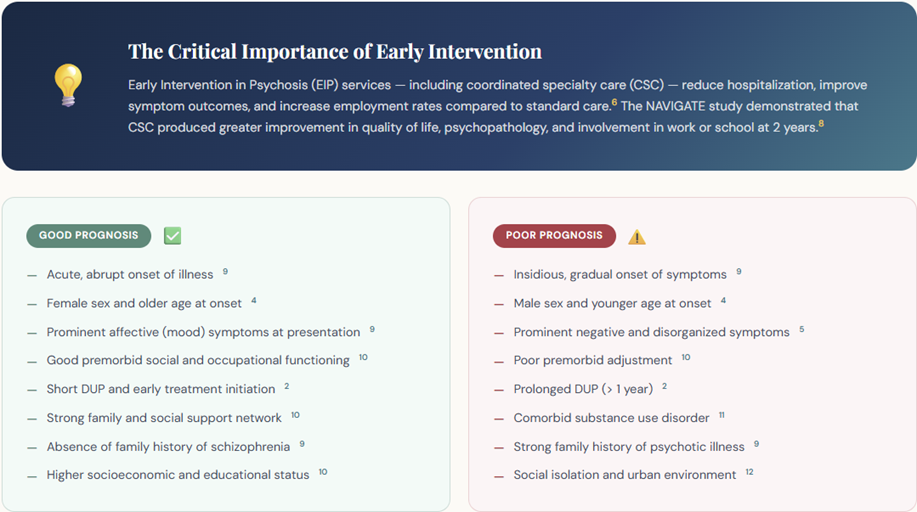Open citation 6 after "standard care"

pos(614,101)
